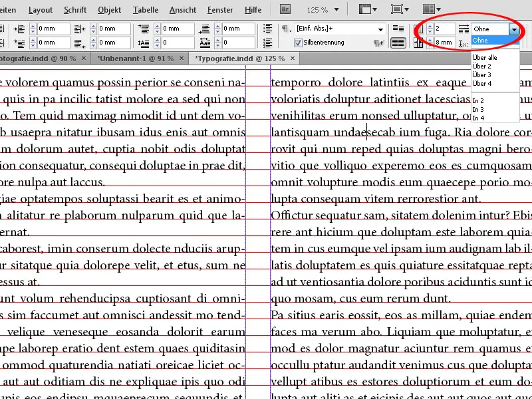Click the arrange documents icon

coord(429,9)
